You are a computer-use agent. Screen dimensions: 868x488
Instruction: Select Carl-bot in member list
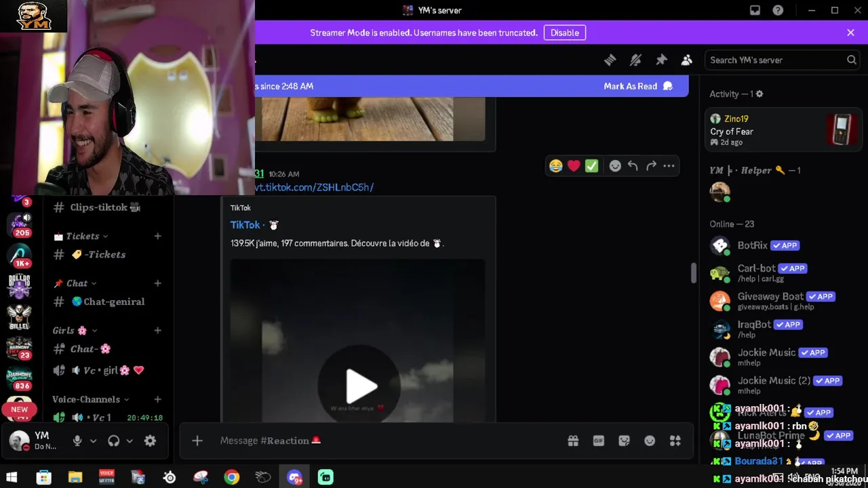point(783,273)
